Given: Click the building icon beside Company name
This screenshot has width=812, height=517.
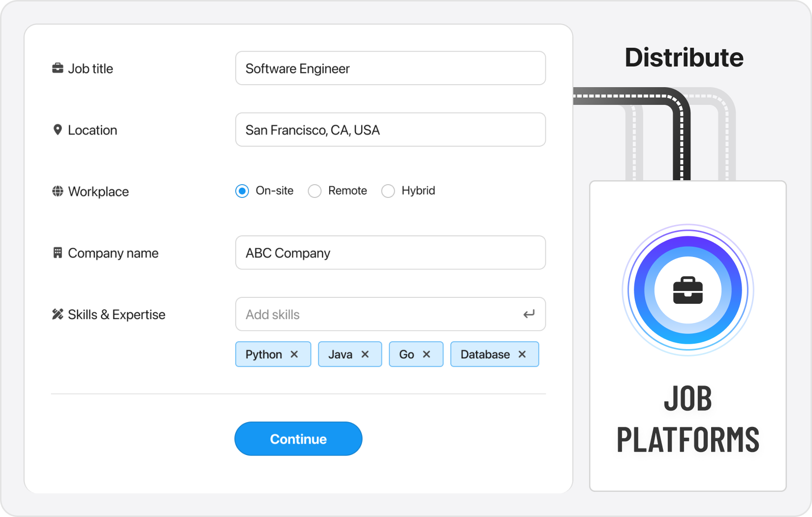Looking at the screenshot, I should (58, 253).
